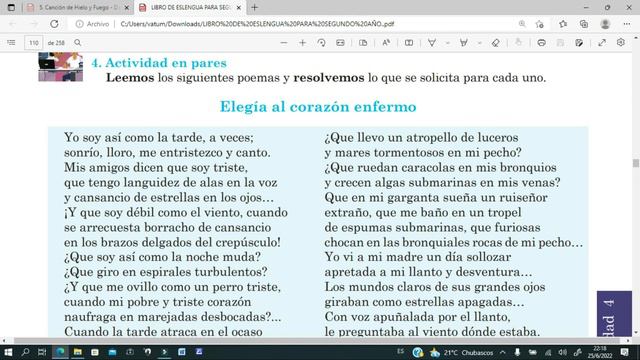Open File Explorer from the taskbar
Viewport: 640px width, 360px height.
pyautogui.click(x=78, y=352)
